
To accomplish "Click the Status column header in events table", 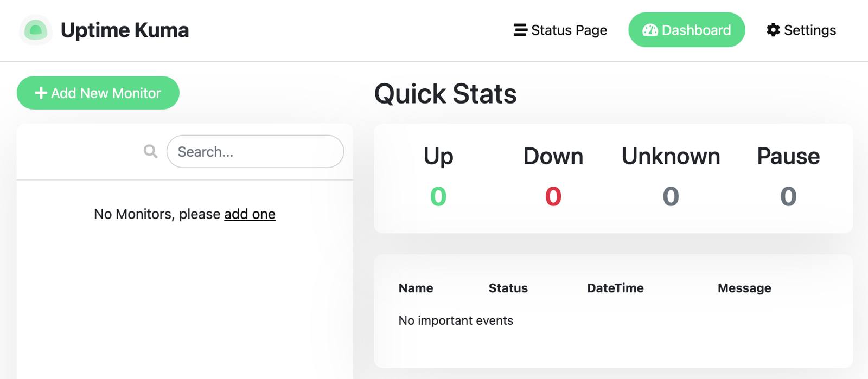I will 508,288.
